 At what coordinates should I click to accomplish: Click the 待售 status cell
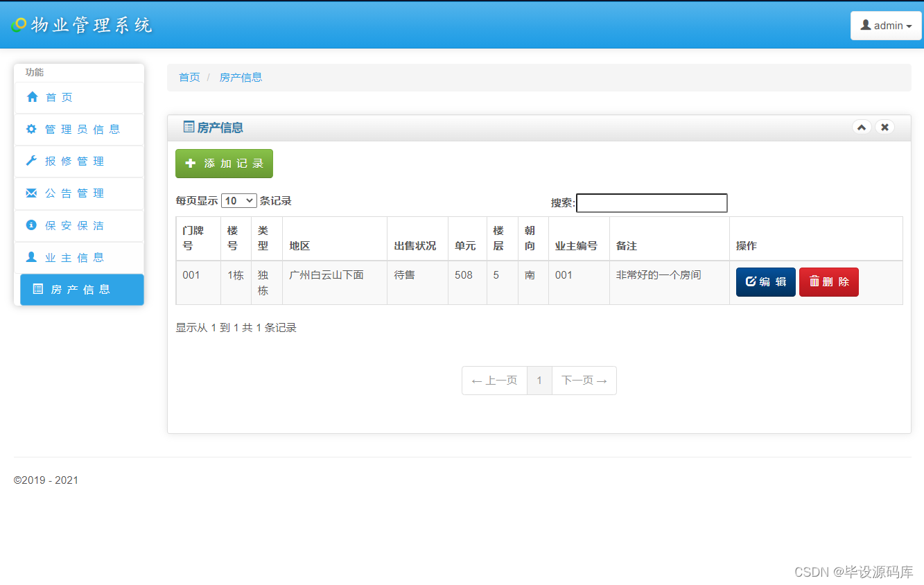pos(418,283)
